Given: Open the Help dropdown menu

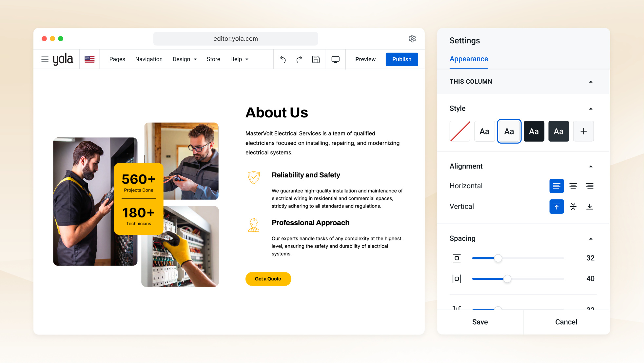Looking at the screenshot, I should [239, 59].
